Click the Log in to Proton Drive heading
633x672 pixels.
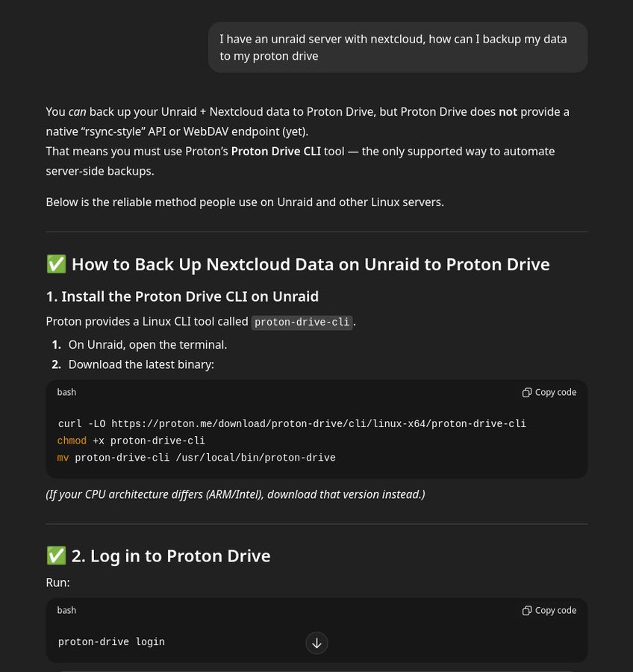[170, 556]
